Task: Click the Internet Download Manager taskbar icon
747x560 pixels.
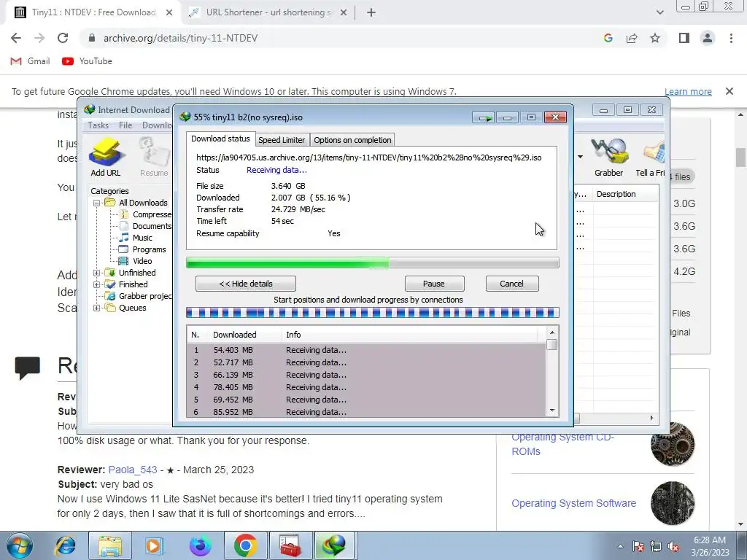Action: [x=334, y=545]
